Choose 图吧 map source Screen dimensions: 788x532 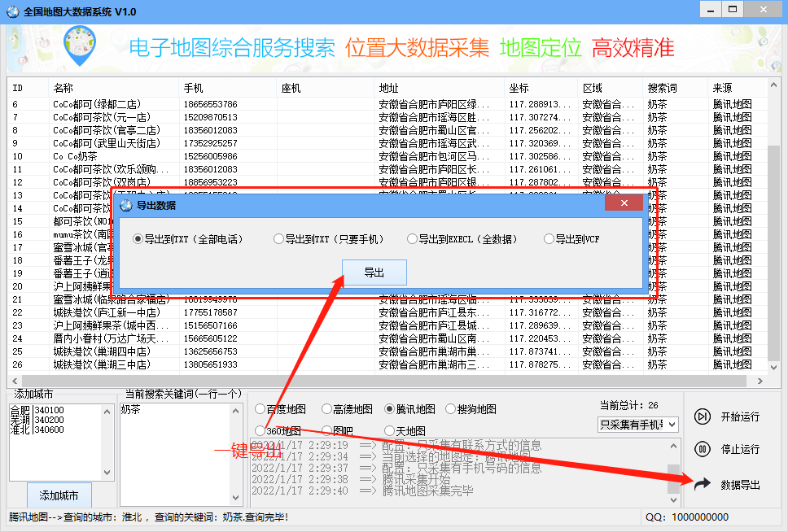coord(337,430)
